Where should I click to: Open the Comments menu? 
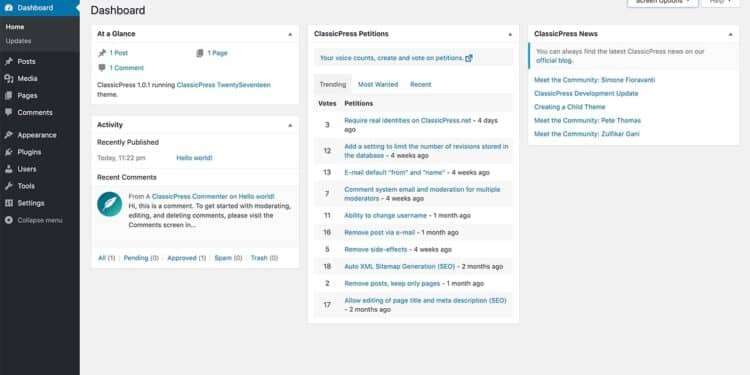click(x=35, y=112)
